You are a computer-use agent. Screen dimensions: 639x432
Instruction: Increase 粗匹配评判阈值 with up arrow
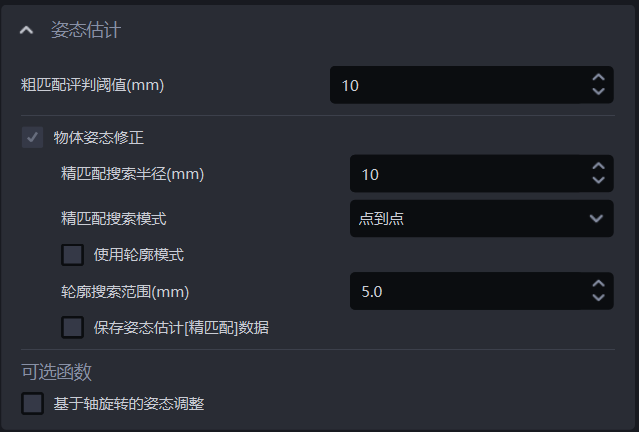(x=598, y=78)
